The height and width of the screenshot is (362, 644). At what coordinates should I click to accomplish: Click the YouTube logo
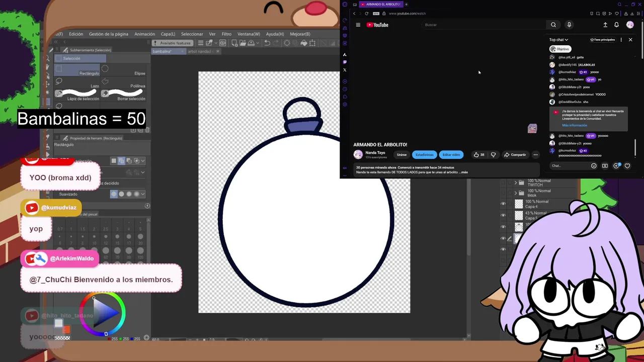(377, 25)
